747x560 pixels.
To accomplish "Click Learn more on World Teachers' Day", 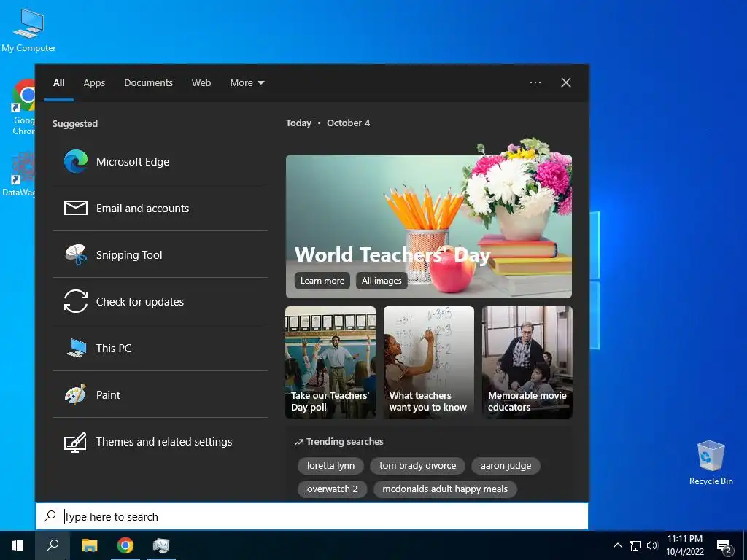I will [322, 281].
